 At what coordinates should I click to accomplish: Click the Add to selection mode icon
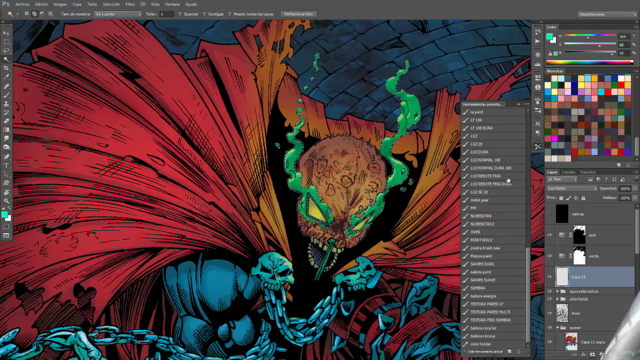[x=34, y=14]
